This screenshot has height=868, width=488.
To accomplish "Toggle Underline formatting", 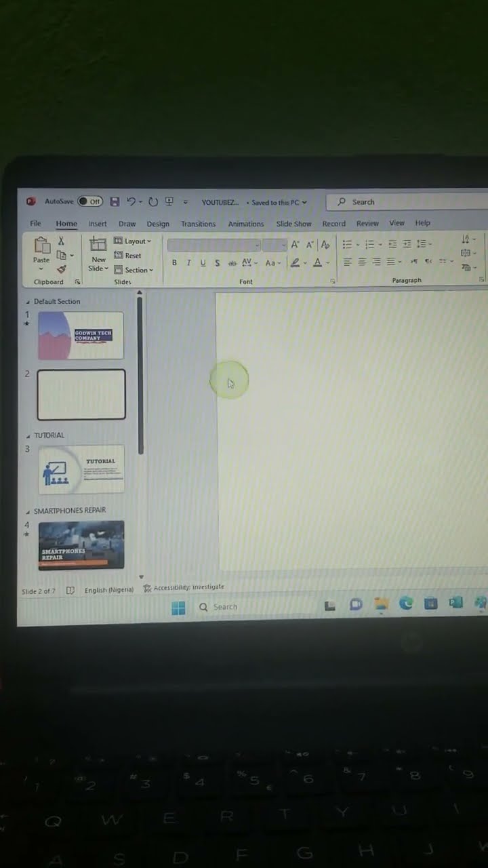I will [203, 263].
